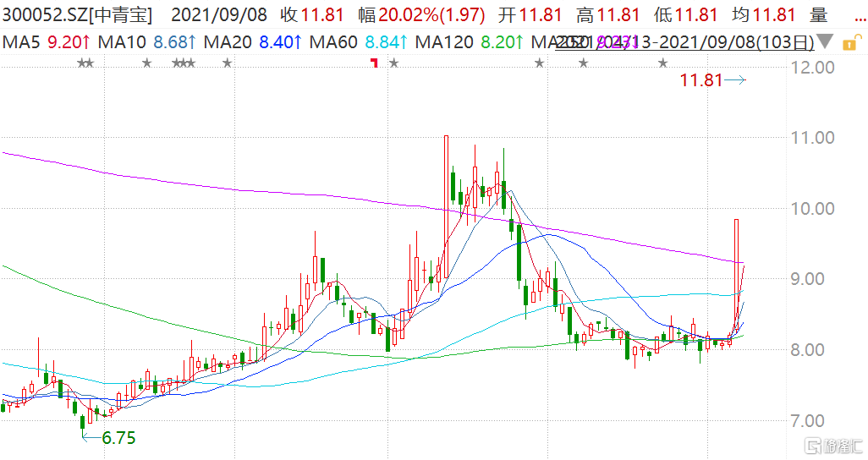868x460 pixels.
Task: Click the star marker beside red flag
Action: pyautogui.click(x=393, y=63)
